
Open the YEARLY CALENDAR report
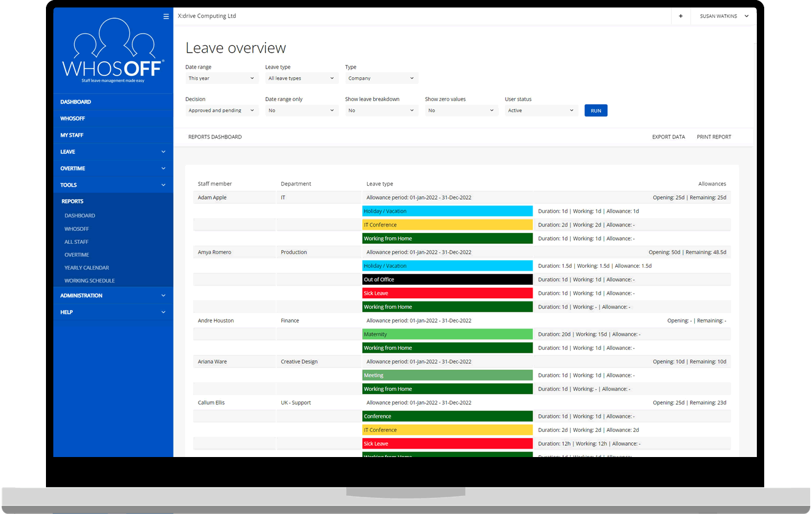(86, 268)
